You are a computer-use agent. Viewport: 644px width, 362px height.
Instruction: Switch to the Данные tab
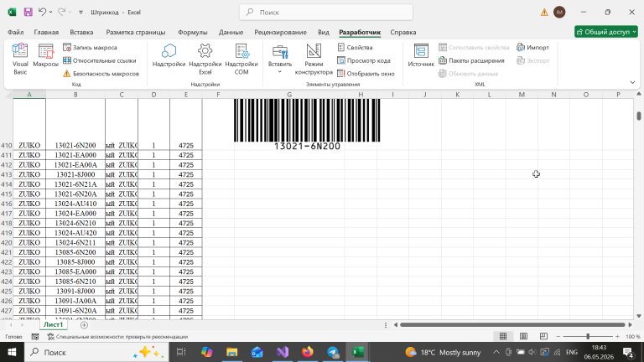(231, 32)
